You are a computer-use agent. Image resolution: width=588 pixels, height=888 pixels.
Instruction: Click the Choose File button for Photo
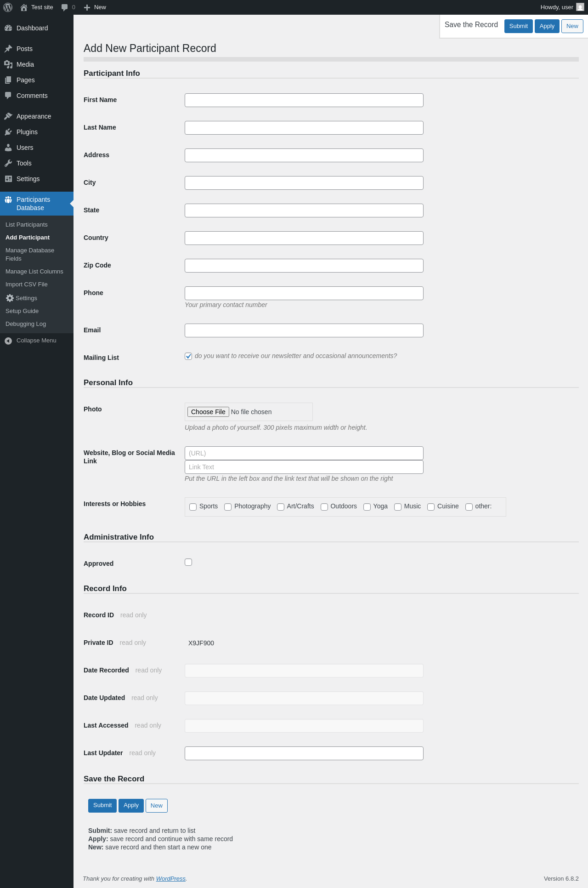(208, 412)
